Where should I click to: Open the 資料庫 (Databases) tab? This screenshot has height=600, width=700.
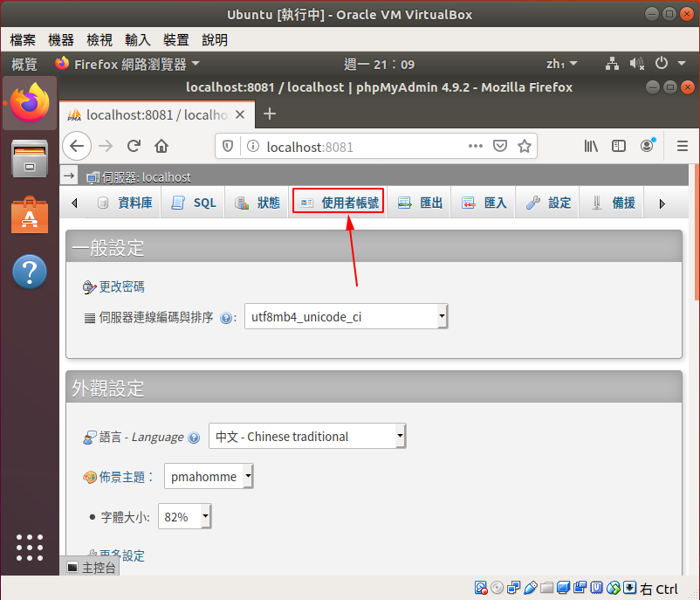click(x=125, y=203)
